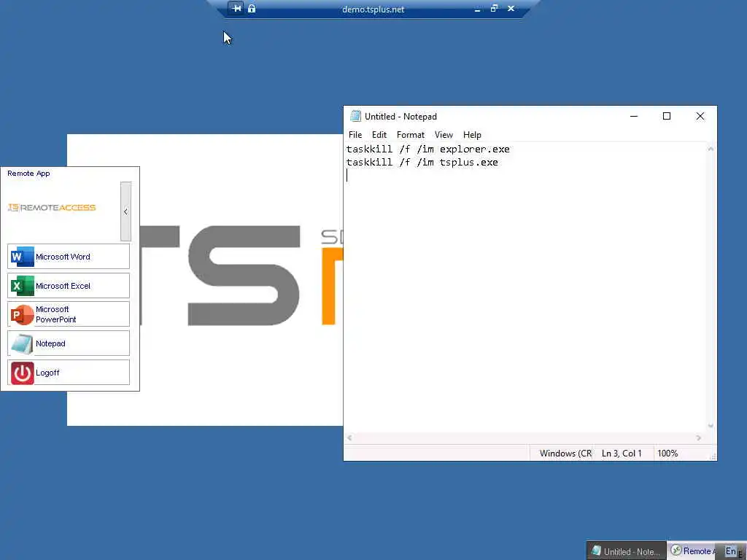This screenshot has height=560, width=747.
Task: Click the text 'taskkill /f /im tsplus.exe'
Action: click(x=422, y=163)
